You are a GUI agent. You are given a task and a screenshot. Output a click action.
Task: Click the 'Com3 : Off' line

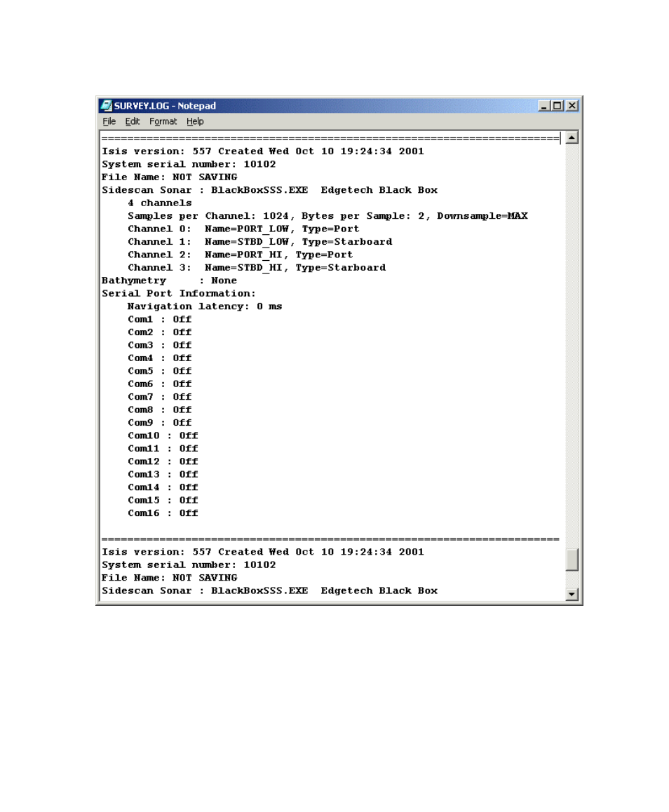(159, 346)
